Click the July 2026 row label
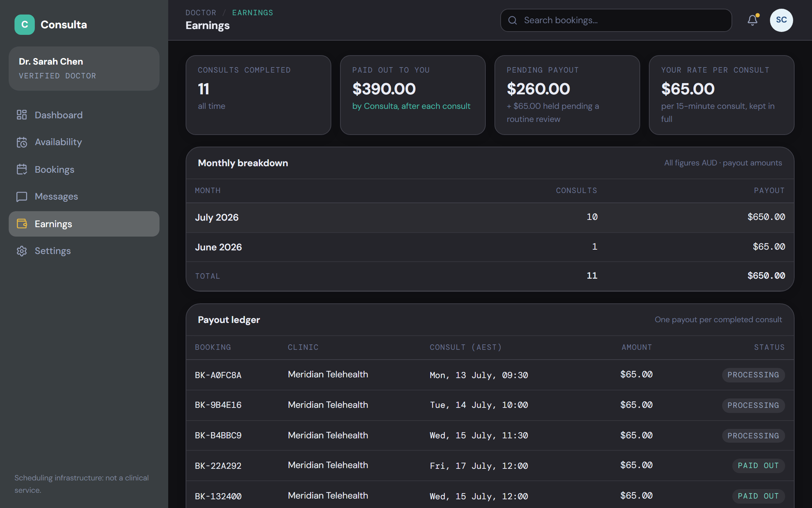The width and height of the screenshot is (812, 508). (217, 217)
